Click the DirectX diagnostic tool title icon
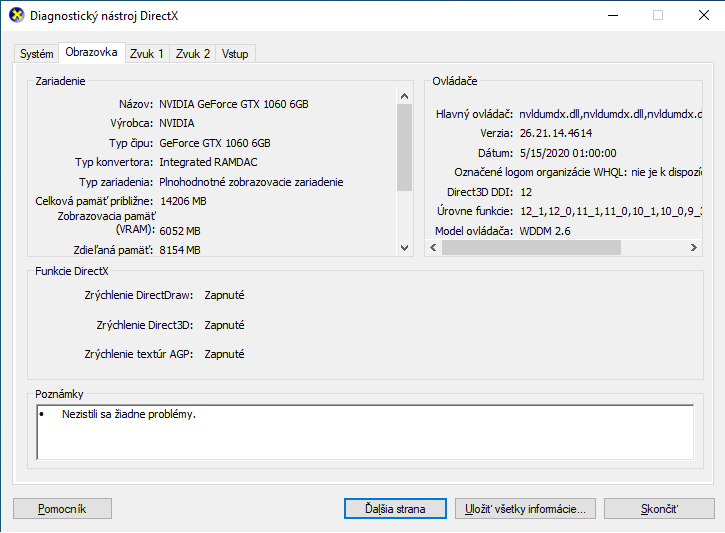 (16, 15)
